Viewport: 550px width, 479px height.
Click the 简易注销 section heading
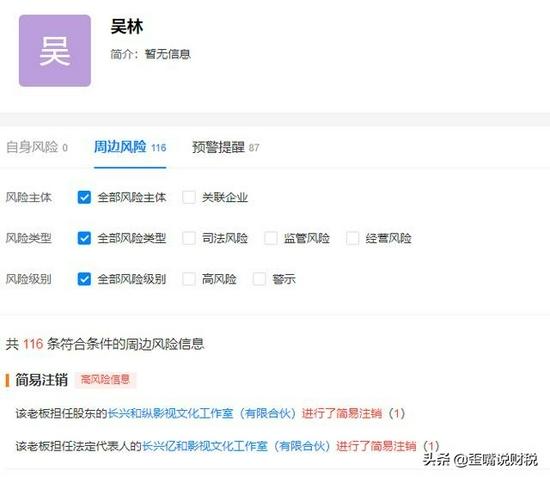[41, 379]
